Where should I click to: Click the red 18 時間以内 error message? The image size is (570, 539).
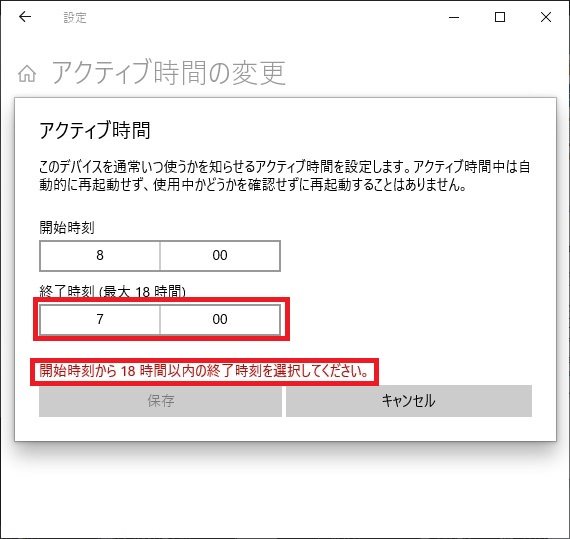point(204,371)
